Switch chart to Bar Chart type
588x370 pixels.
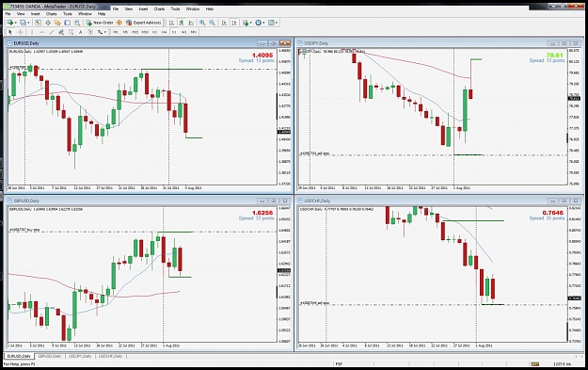pos(172,23)
